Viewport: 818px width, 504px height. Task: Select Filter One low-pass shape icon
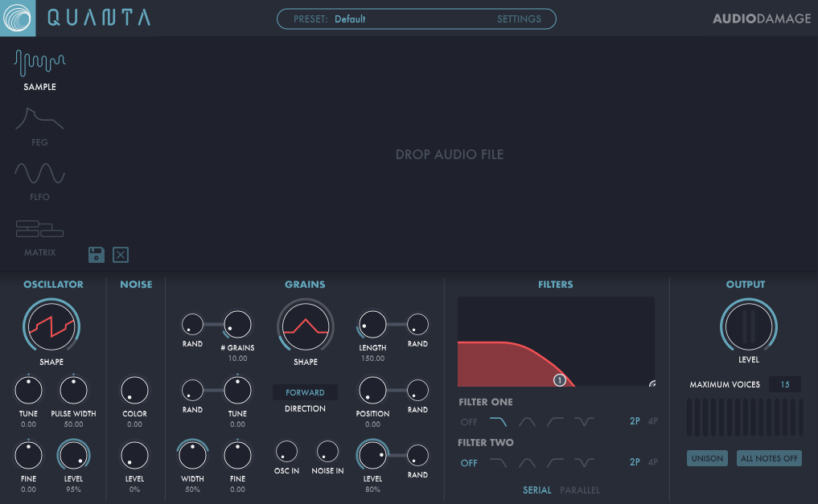[x=498, y=421]
